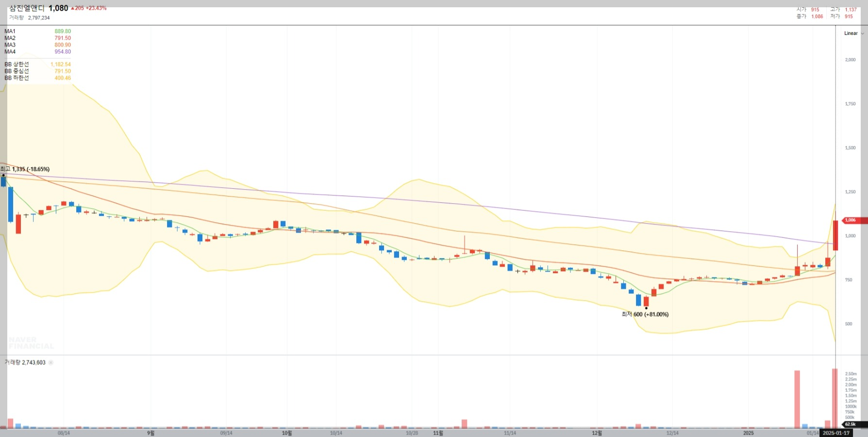The height and width of the screenshot is (437, 868).
Task: Select the BB 상한선 1,182.54 legend row
Action: 37,64
